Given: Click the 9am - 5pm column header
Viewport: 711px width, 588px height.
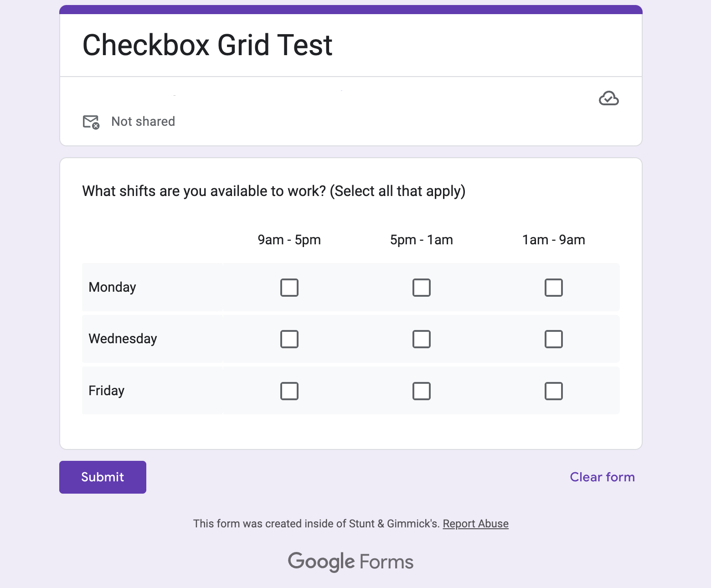Looking at the screenshot, I should pos(289,240).
